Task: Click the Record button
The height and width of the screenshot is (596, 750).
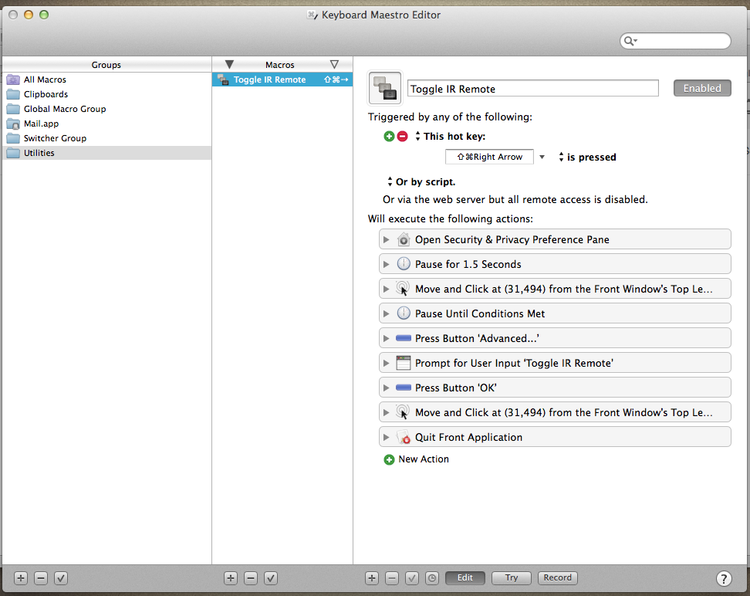Action: 557,578
